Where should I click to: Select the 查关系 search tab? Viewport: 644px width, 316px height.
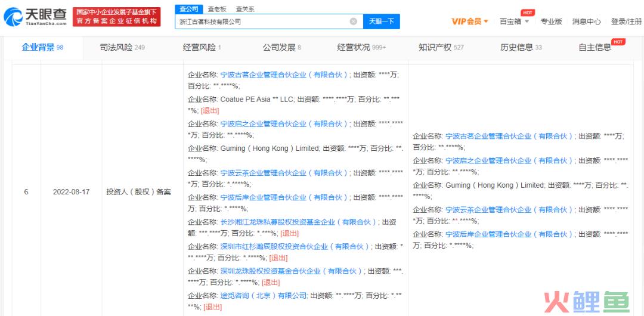pyautogui.click(x=245, y=9)
